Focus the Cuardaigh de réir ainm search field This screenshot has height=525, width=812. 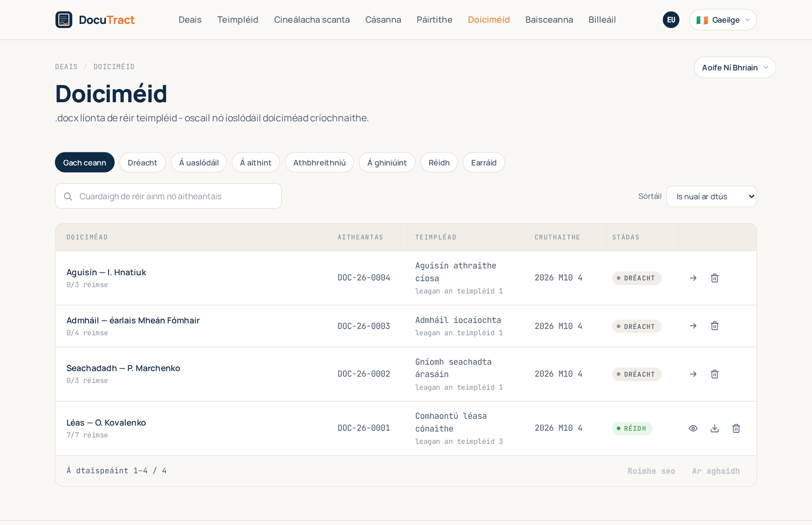pyautogui.click(x=168, y=196)
